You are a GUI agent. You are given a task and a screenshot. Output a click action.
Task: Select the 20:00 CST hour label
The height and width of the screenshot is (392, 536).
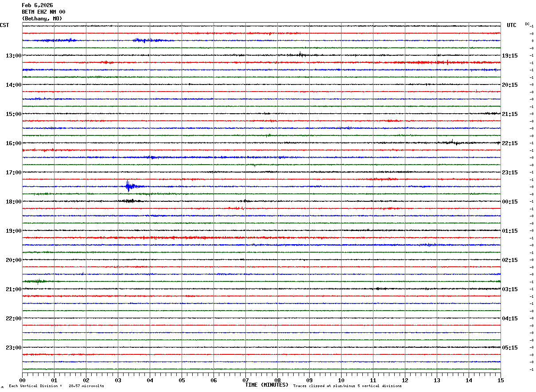14,260
